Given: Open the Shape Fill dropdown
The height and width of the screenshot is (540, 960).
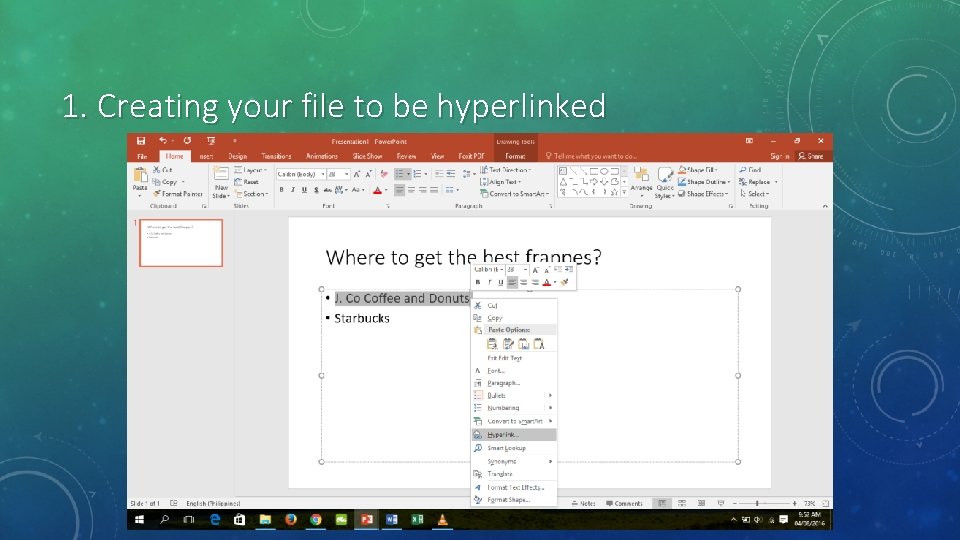Looking at the screenshot, I should 697,170.
